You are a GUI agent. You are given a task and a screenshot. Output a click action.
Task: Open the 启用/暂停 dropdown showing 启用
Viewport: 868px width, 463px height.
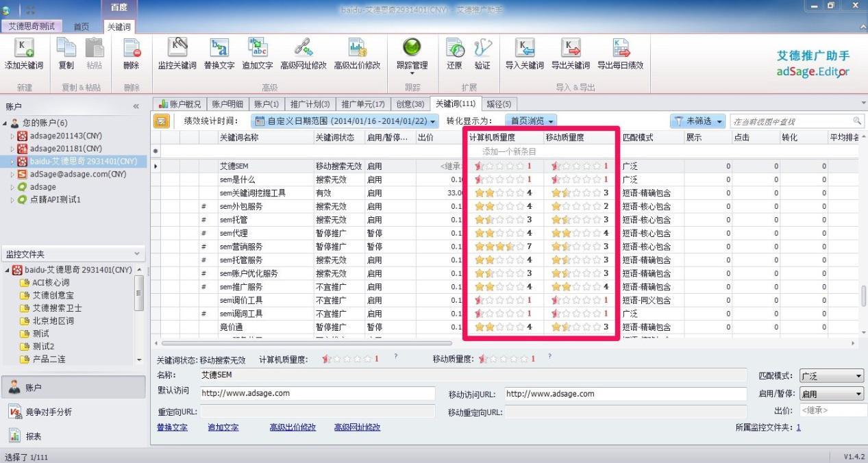pyautogui.click(x=831, y=394)
